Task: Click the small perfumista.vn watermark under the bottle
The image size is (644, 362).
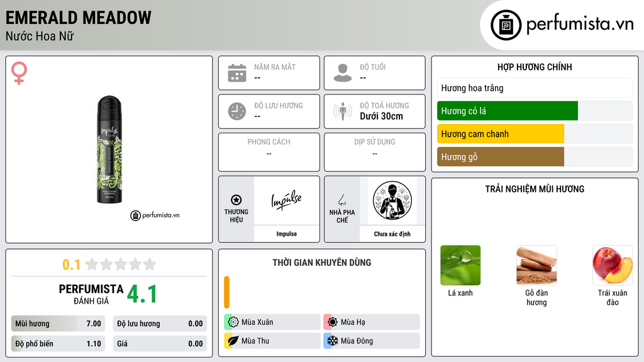Action: [155, 215]
